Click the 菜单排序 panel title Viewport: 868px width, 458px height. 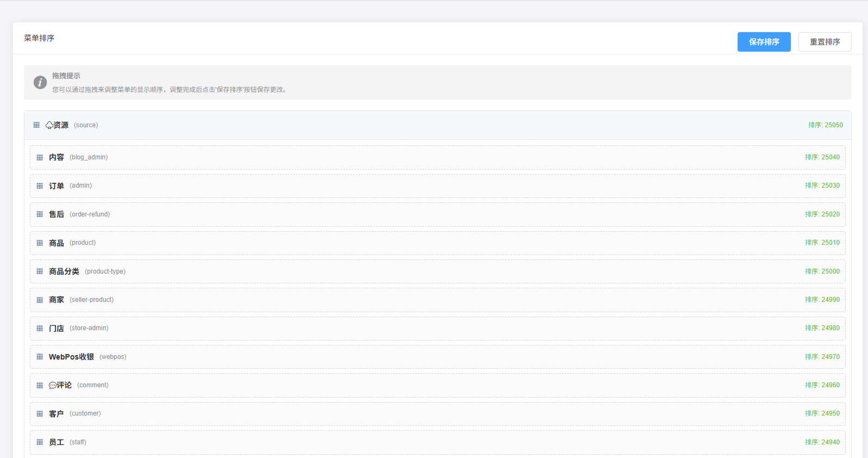click(x=39, y=38)
